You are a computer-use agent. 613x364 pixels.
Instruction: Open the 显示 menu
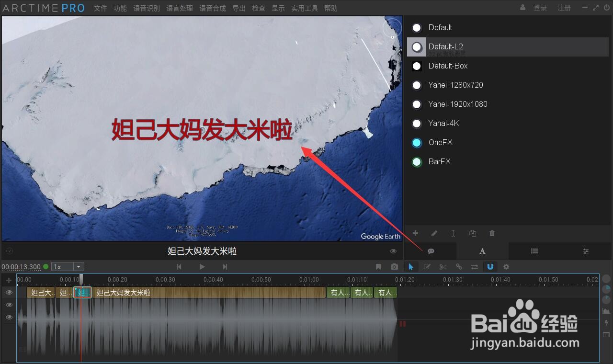[x=278, y=8]
